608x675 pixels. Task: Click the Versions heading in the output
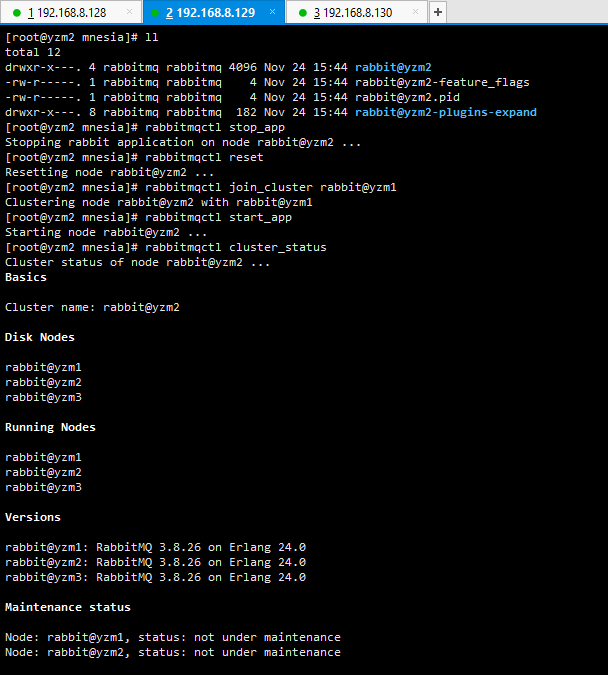click(33, 517)
